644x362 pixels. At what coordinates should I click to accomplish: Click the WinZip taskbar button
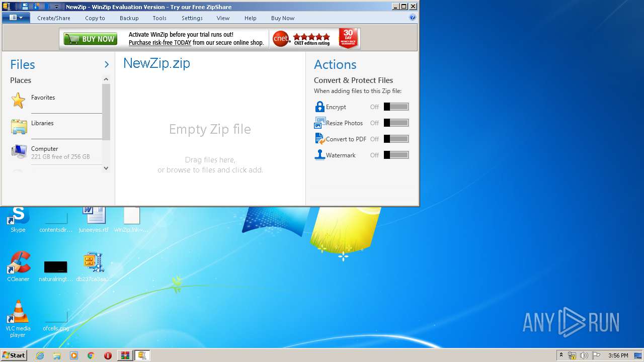142,355
